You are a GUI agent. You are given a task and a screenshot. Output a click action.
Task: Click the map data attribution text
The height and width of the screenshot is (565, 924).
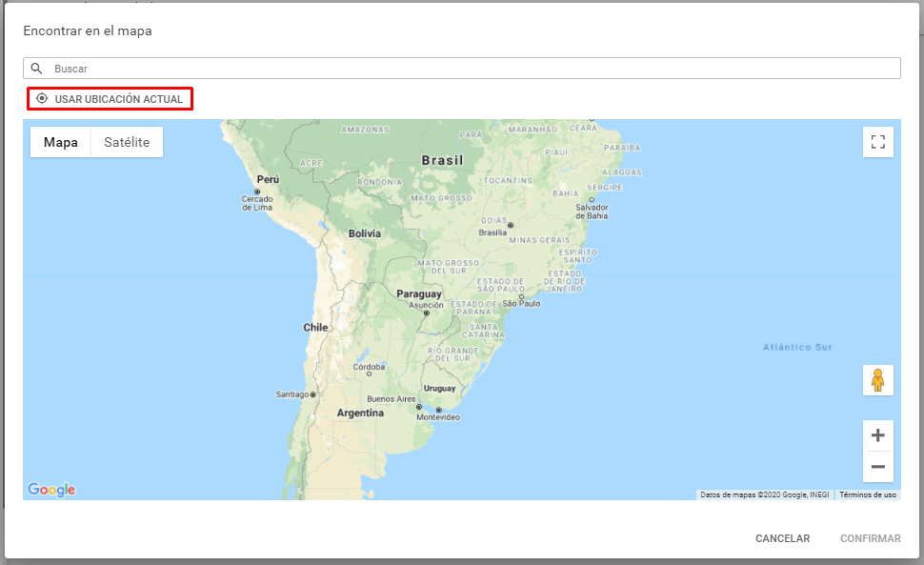tap(764, 494)
